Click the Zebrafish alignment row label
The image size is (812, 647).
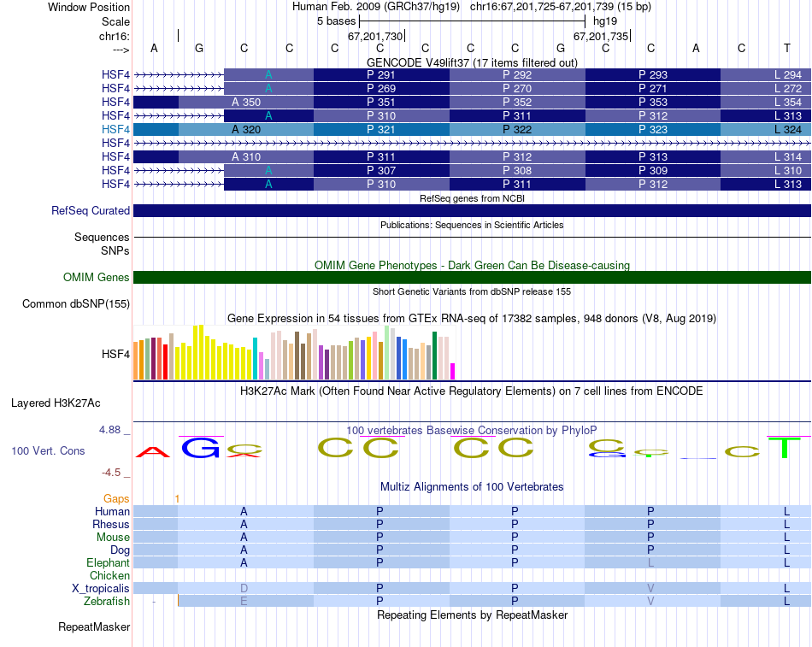coord(107,601)
